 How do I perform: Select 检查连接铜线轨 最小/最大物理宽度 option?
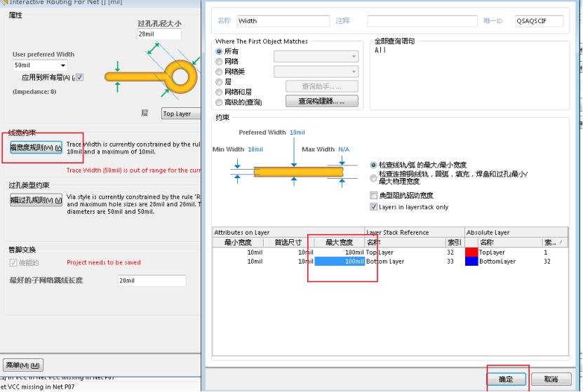(x=373, y=178)
